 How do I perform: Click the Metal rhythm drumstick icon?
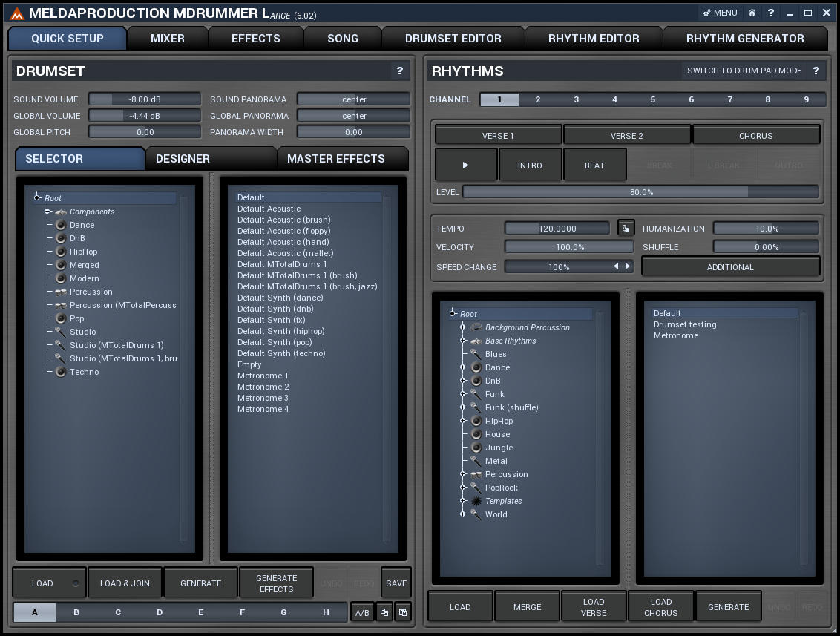(x=476, y=461)
